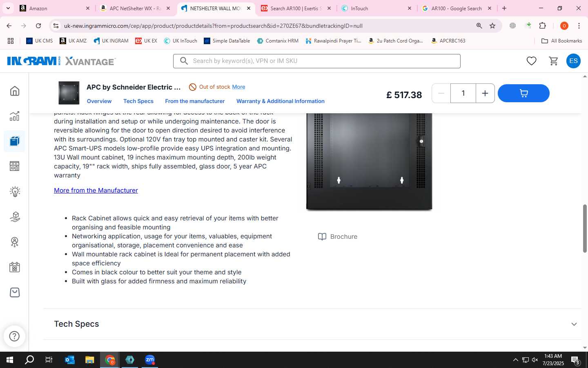This screenshot has width=588, height=368.
Task: Click the address bar URL
Action: click(x=213, y=26)
